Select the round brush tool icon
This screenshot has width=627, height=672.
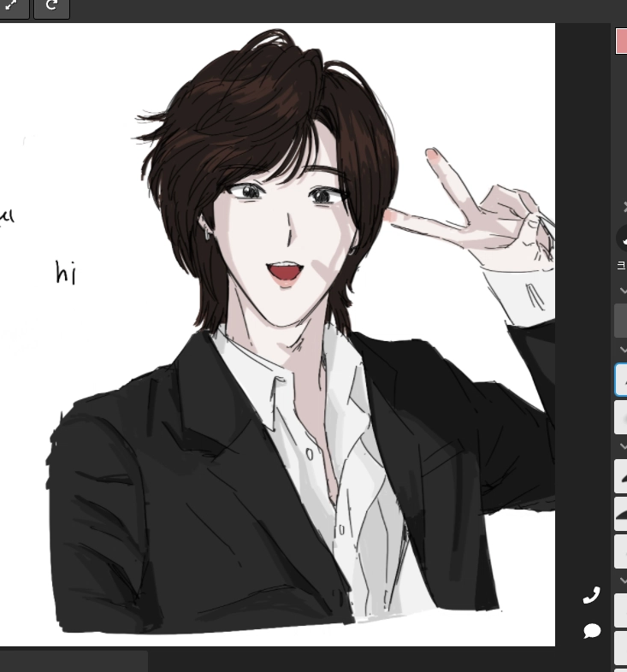pos(622,238)
